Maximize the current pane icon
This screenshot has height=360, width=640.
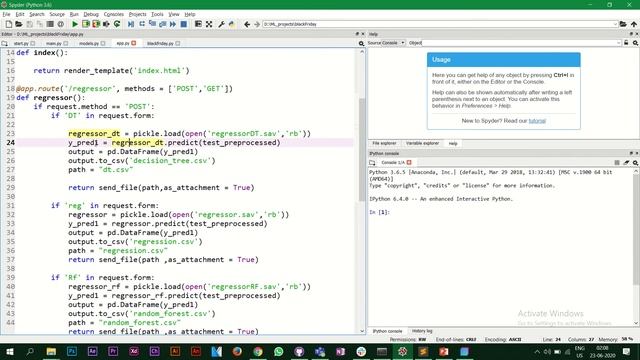tap(198, 24)
